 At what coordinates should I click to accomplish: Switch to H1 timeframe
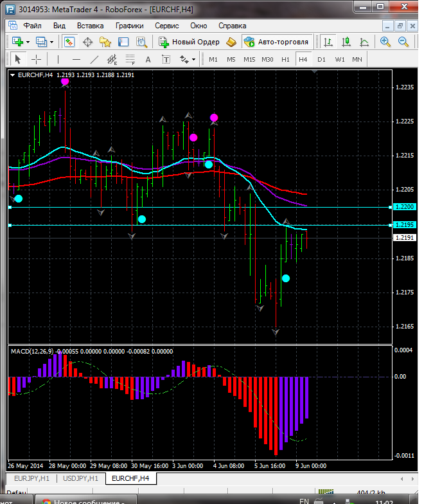tap(285, 59)
